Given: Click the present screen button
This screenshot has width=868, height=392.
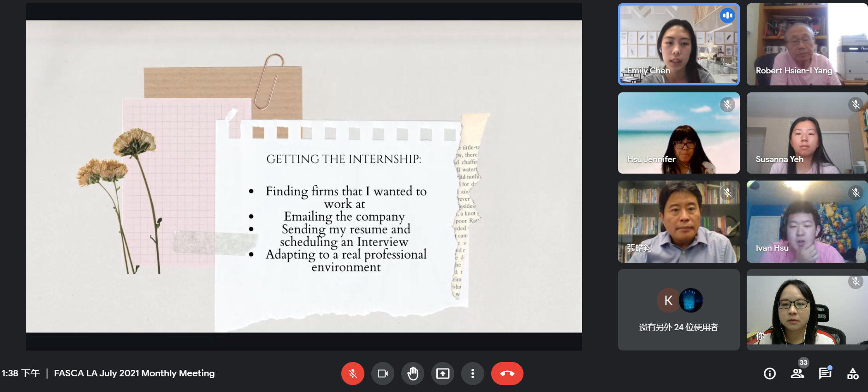Looking at the screenshot, I should (x=443, y=374).
